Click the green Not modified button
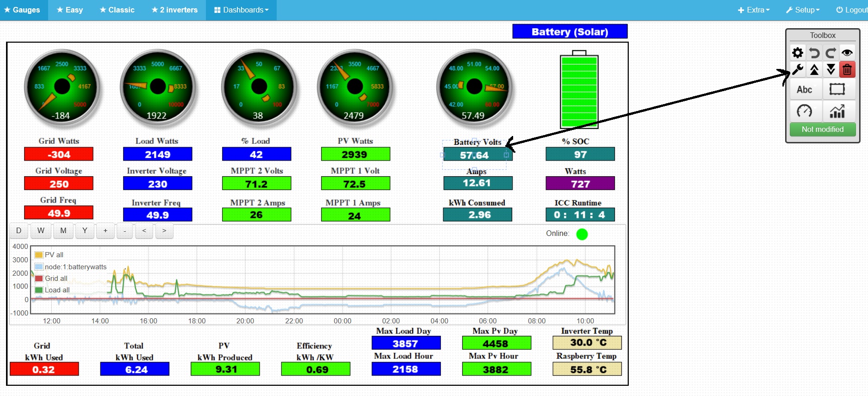 822,130
